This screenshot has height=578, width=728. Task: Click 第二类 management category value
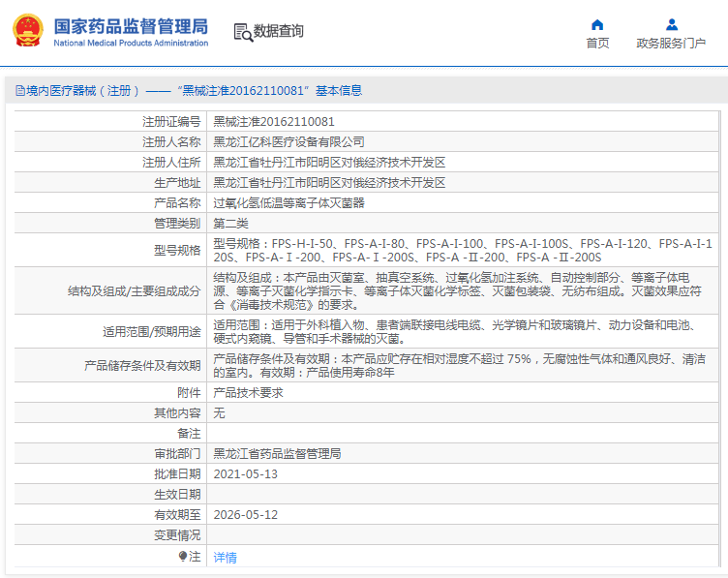[x=230, y=224]
